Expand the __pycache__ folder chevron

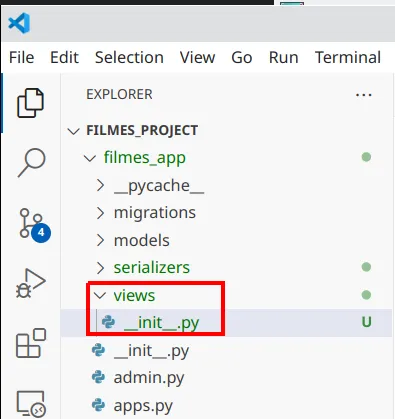pos(100,185)
